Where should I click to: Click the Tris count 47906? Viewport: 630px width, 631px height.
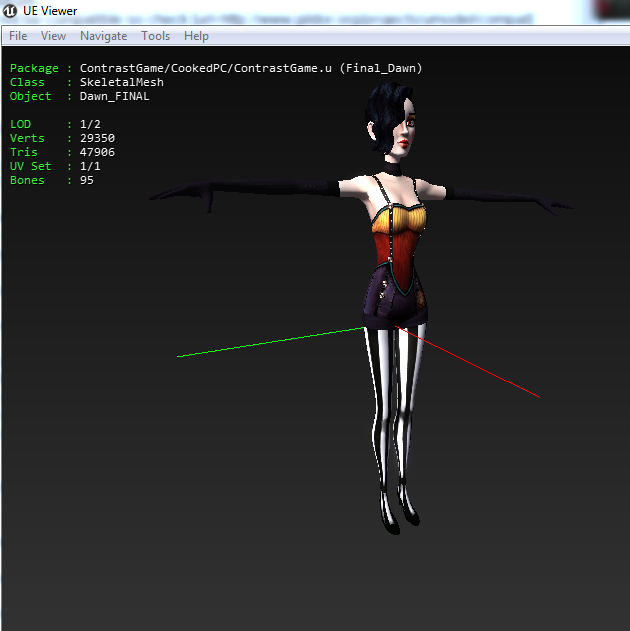(x=97, y=152)
